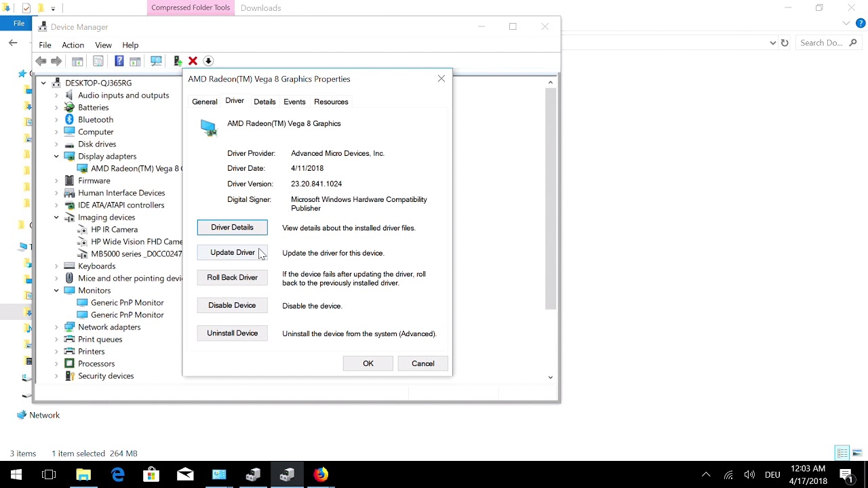Switch File Explorer to details view

[x=842, y=453]
